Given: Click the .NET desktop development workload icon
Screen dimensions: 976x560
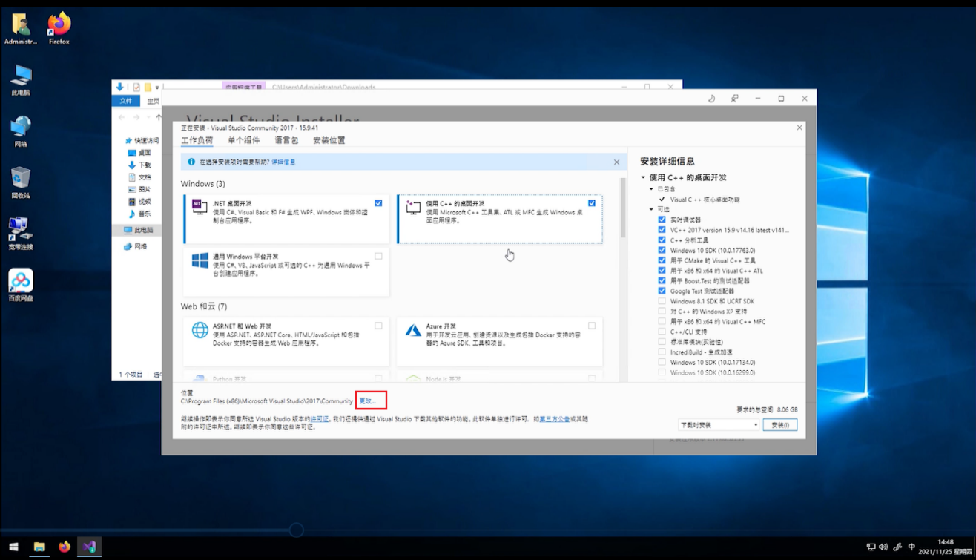Looking at the screenshot, I should coord(200,207).
